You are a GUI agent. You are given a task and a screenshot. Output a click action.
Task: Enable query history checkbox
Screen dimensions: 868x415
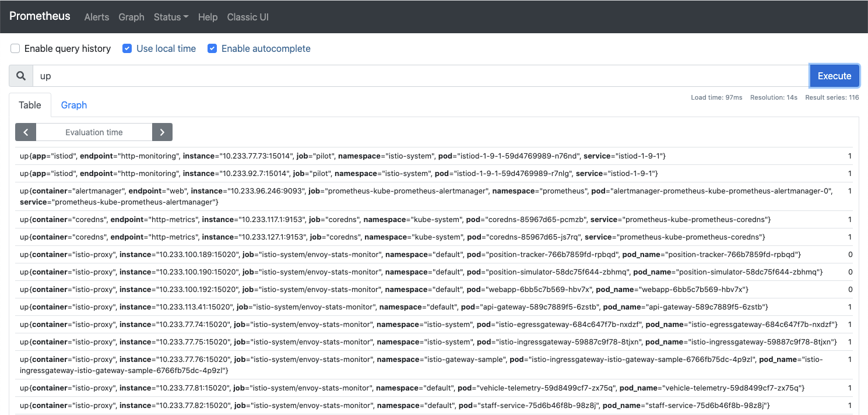point(15,48)
